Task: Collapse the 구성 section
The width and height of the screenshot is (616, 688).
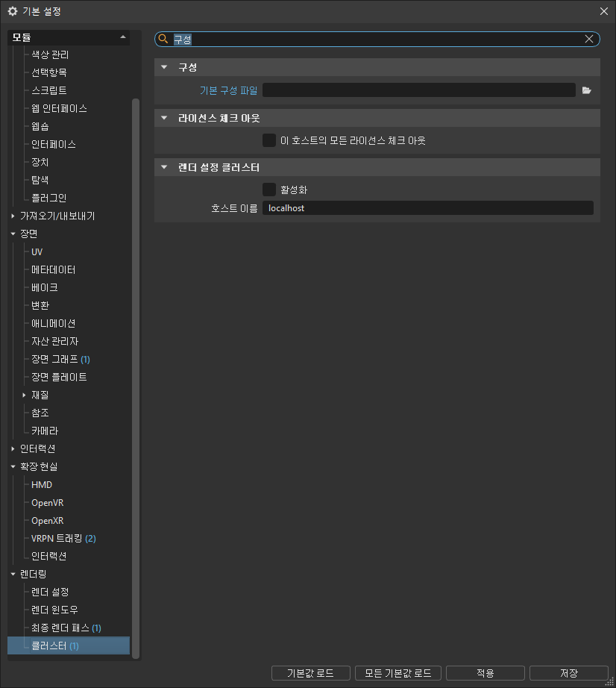Action: coord(163,66)
